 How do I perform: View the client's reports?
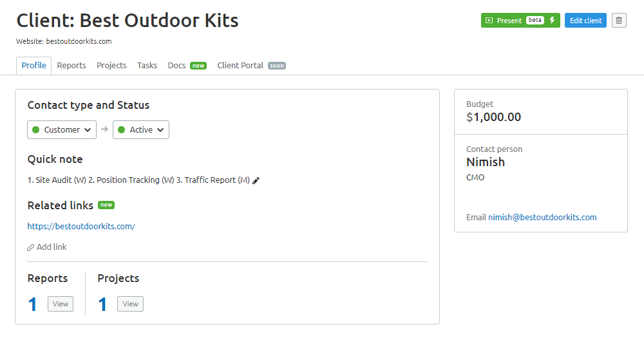[61, 304]
